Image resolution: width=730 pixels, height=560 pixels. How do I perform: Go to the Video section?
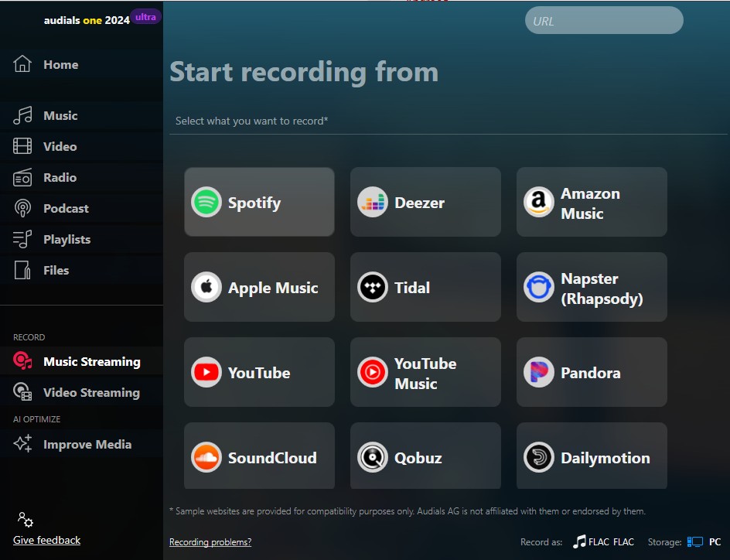[81, 146]
